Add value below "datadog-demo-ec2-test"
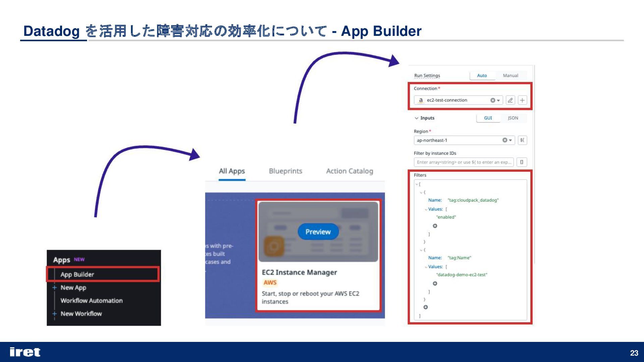Screen dimensions: 644x362 [x=435, y=284]
